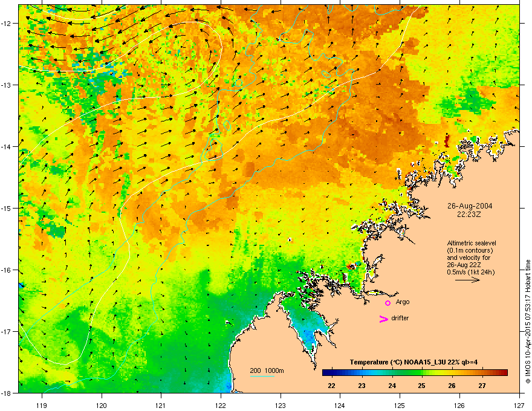Click the '26-Aug-2004' date text
Viewport: 532px width, 411px height.
[470, 206]
